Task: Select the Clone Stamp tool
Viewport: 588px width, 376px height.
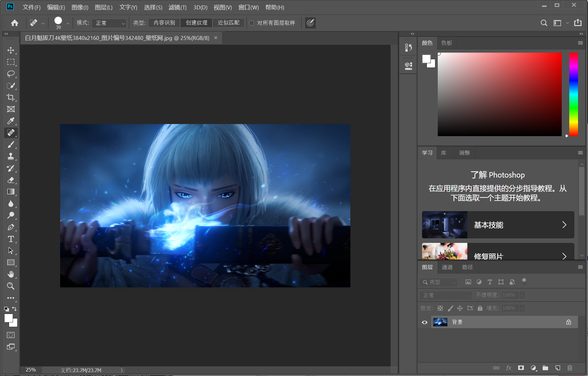Action: [11, 156]
